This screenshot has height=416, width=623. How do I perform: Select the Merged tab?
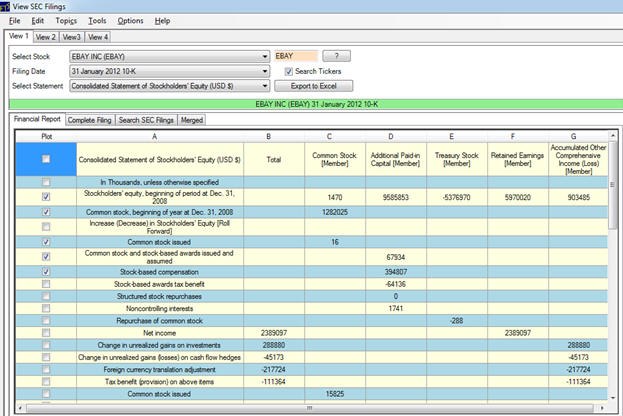(x=192, y=120)
